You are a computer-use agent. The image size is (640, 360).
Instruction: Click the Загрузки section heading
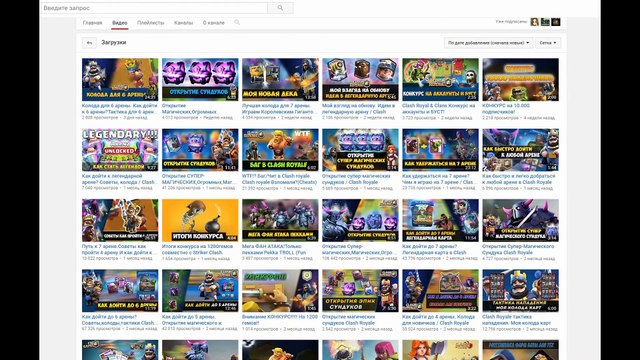point(114,42)
